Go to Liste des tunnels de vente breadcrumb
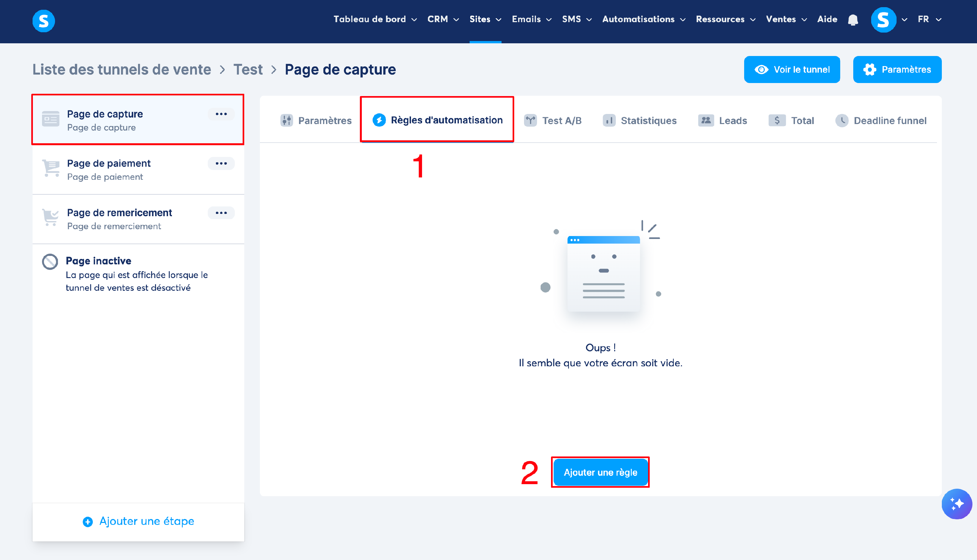This screenshot has height=560, width=977. (121, 70)
